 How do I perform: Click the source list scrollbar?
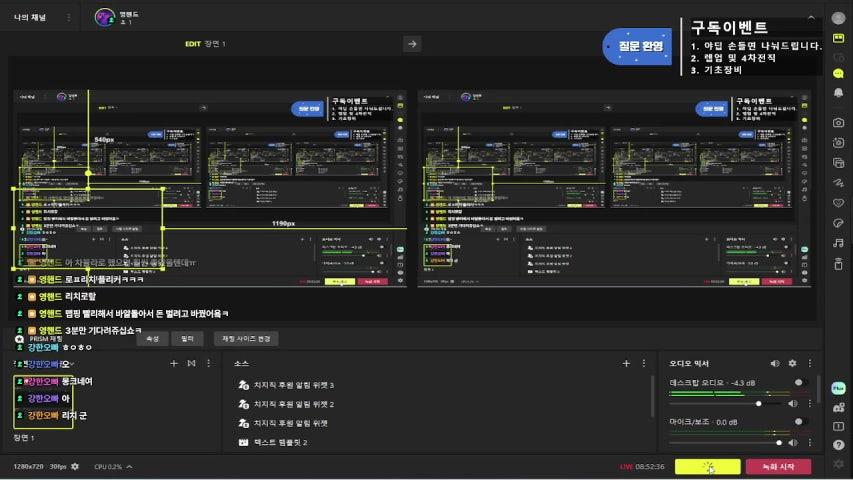click(x=652, y=397)
